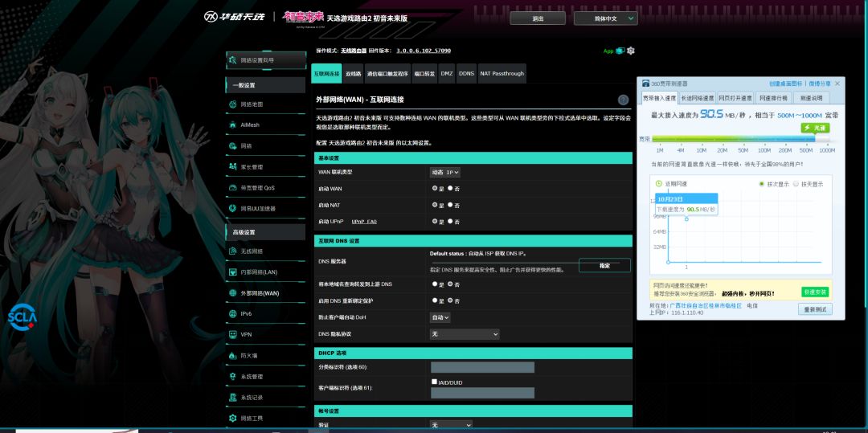The height and width of the screenshot is (433, 868).
Task: Select 宽带接入速度 tab
Action: click(x=659, y=98)
